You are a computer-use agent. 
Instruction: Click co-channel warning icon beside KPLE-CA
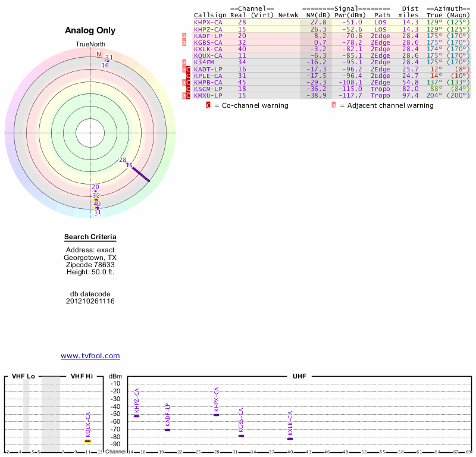(189, 76)
